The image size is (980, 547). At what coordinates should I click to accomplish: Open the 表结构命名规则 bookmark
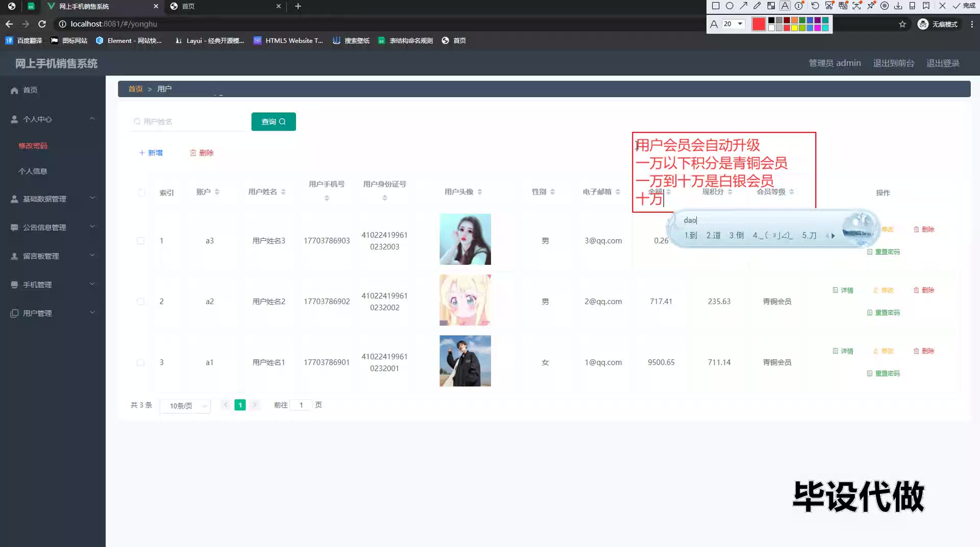click(405, 40)
